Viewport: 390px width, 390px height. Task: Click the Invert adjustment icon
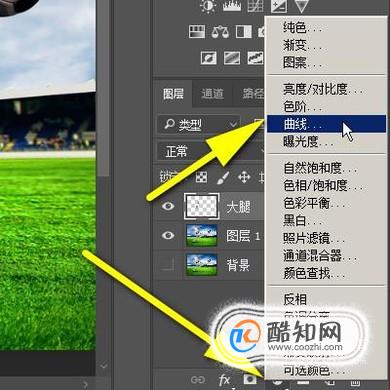pyautogui.click(x=209, y=58)
